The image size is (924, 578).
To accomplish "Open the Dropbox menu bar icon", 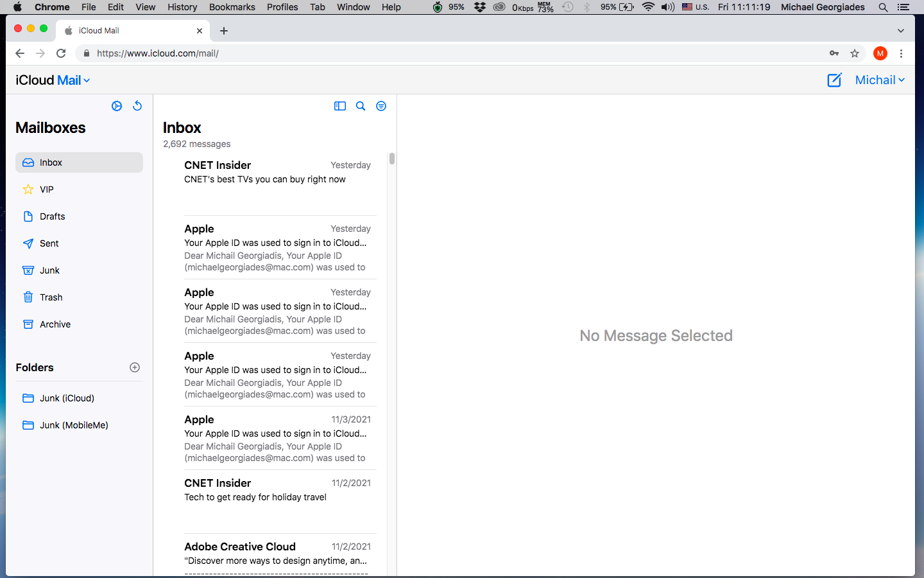I will (x=479, y=7).
